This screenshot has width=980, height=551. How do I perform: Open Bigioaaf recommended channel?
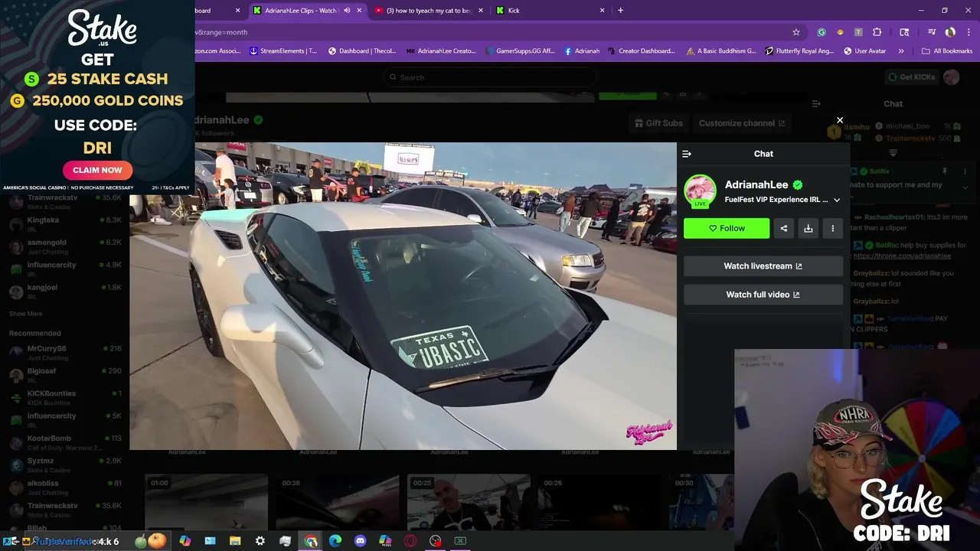(x=64, y=375)
